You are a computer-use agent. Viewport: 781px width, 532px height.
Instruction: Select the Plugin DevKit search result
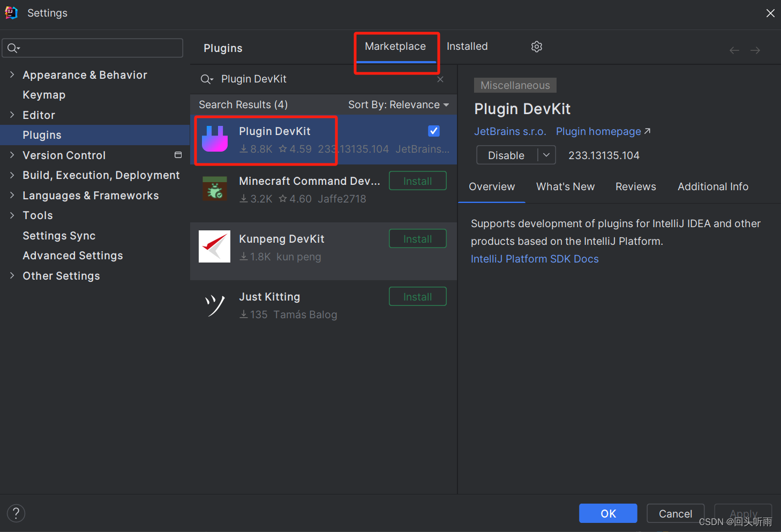tap(324, 139)
